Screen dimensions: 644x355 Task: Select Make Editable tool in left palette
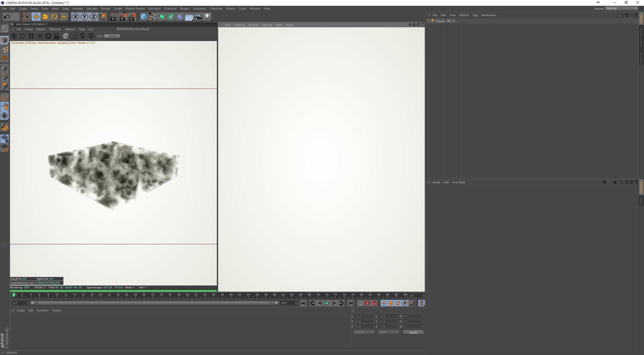5,28
